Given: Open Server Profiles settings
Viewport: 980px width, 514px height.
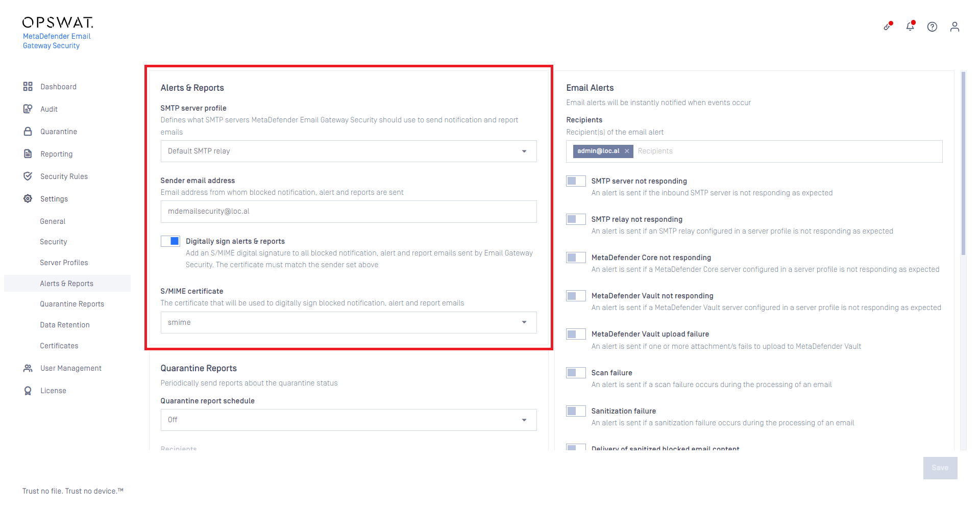Looking at the screenshot, I should [64, 263].
